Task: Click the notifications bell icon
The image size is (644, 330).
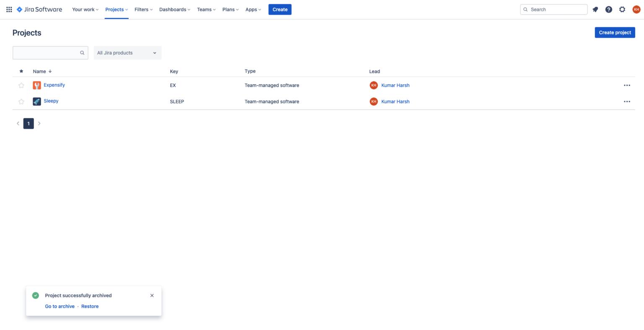Action: tap(595, 9)
